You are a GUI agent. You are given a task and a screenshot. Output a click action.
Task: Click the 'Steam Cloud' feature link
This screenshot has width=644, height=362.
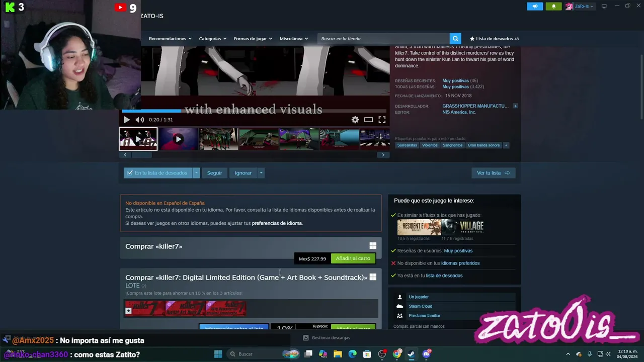point(420,306)
